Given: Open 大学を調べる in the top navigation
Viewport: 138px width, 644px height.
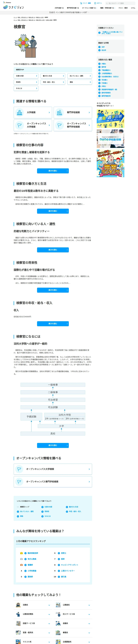Looking at the screenshot, I should point(59,8).
